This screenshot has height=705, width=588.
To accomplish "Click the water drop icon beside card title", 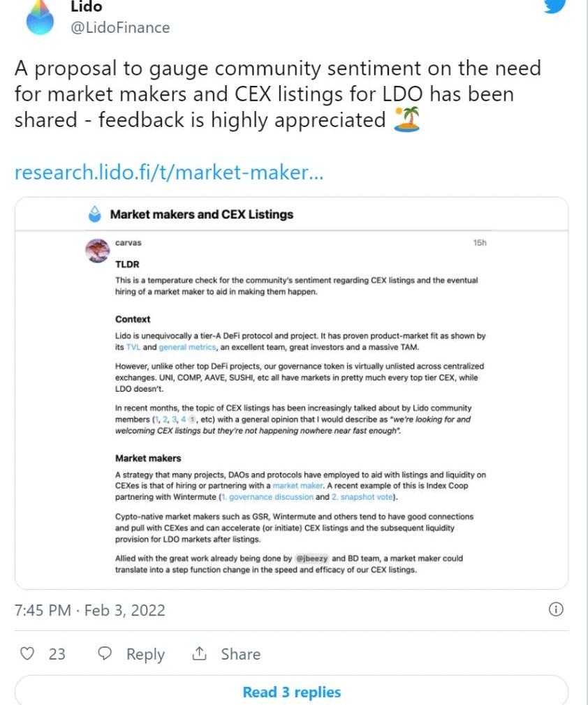I will (95, 214).
